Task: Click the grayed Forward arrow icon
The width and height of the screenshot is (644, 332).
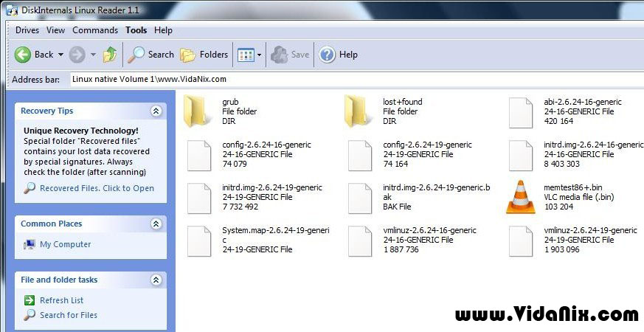Action: 77,55
